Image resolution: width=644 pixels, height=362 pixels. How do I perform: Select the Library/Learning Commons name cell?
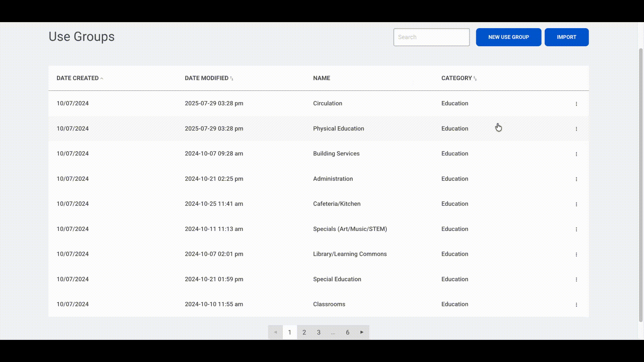tap(350, 254)
